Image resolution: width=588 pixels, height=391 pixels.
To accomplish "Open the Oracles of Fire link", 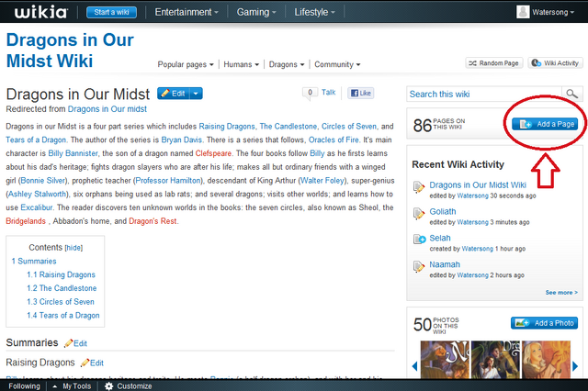I will (x=334, y=140).
